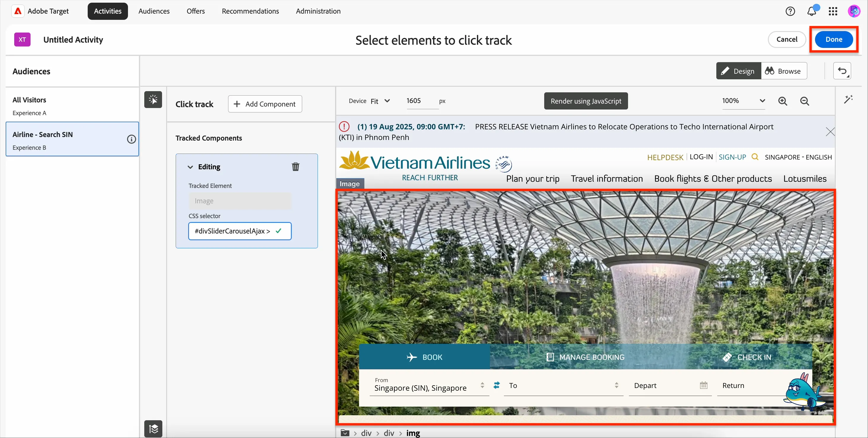868x438 pixels.
Task: Open the From Singapore airport selector
Action: click(x=429, y=385)
